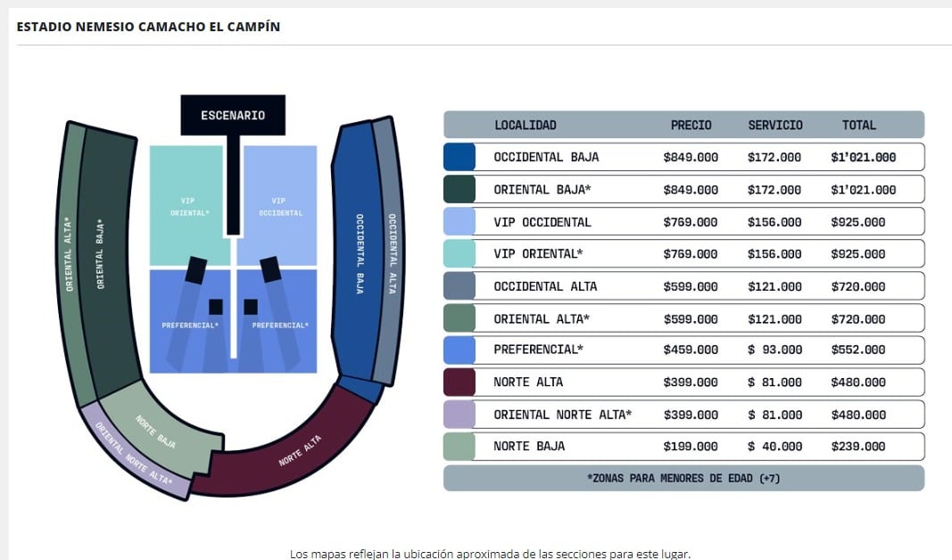
Task: Select the Occidental Alta strip on map
Action: [x=390, y=254]
